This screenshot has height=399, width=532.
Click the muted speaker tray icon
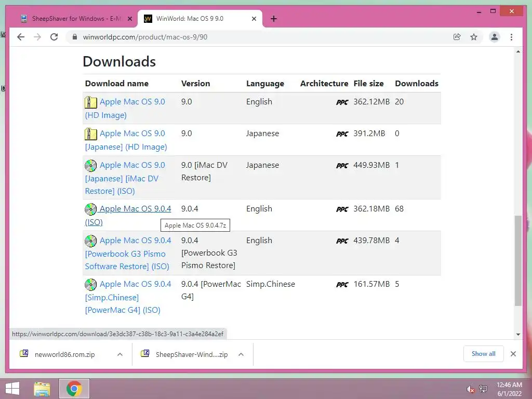[470, 389]
